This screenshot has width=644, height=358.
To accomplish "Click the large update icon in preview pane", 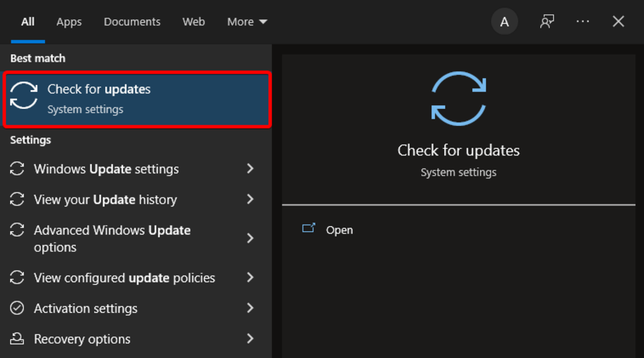I will (x=459, y=99).
